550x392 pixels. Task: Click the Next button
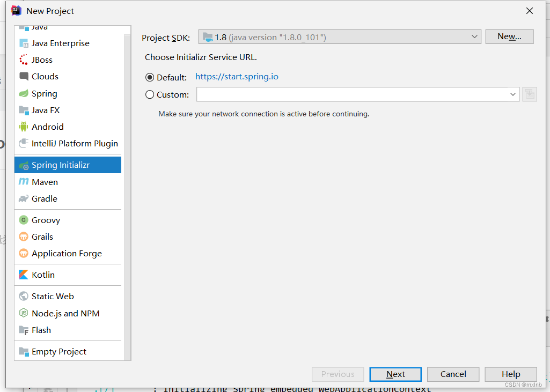point(395,374)
